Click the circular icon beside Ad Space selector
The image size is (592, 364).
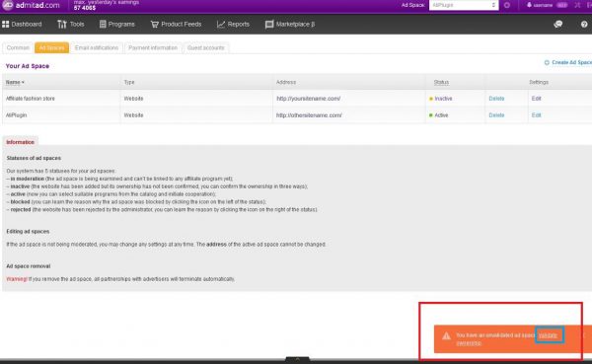coord(507,5)
